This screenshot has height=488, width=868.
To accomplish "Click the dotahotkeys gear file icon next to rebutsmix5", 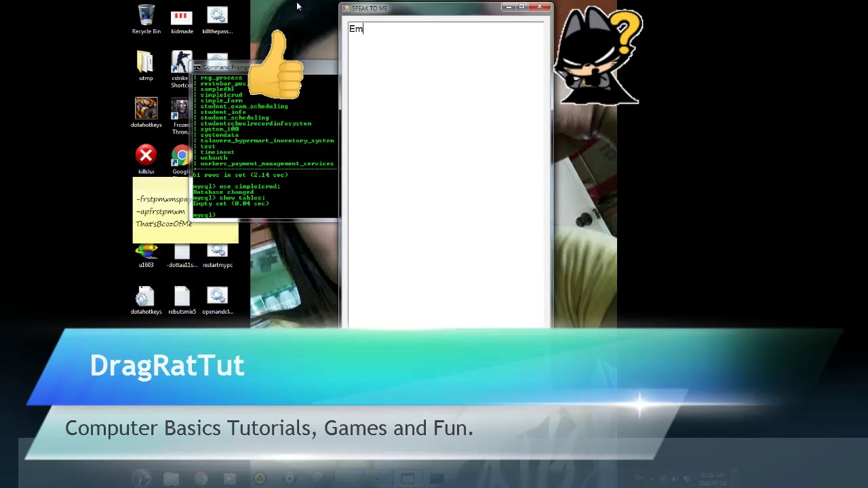I will pos(146,300).
